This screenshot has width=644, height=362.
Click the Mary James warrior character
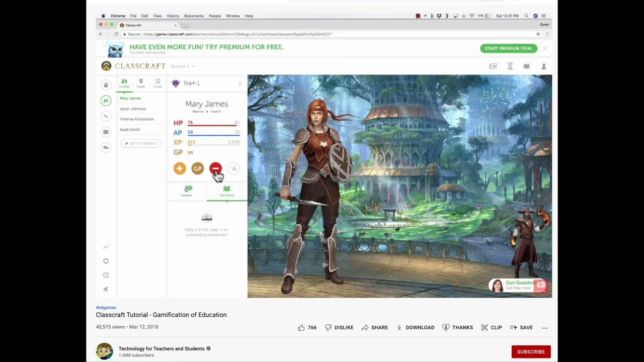coord(316,196)
